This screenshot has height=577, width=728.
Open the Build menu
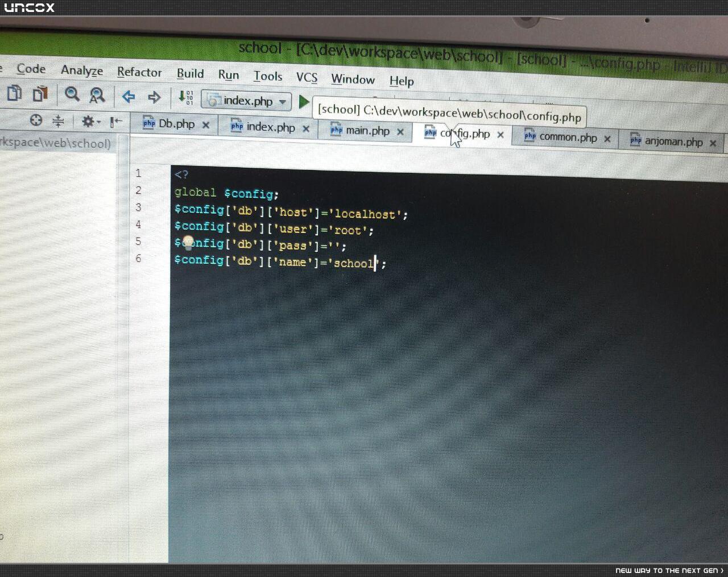pos(190,73)
